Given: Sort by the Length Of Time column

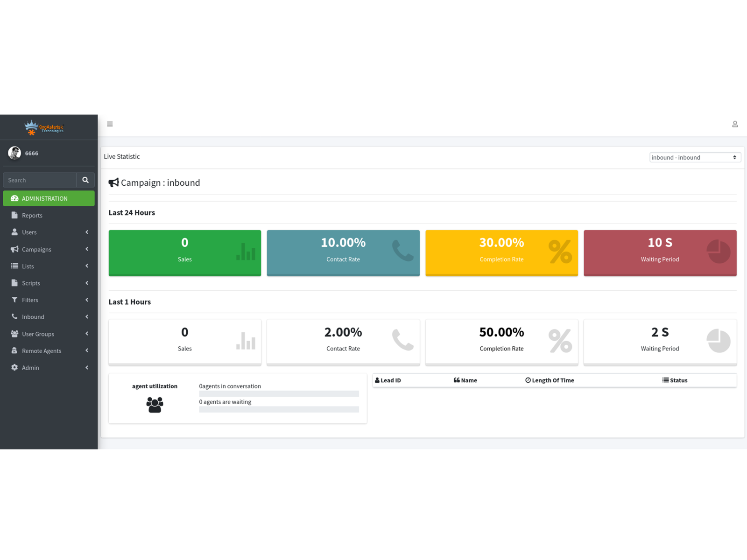Looking at the screenshot, I should click(x=550, y=380).
